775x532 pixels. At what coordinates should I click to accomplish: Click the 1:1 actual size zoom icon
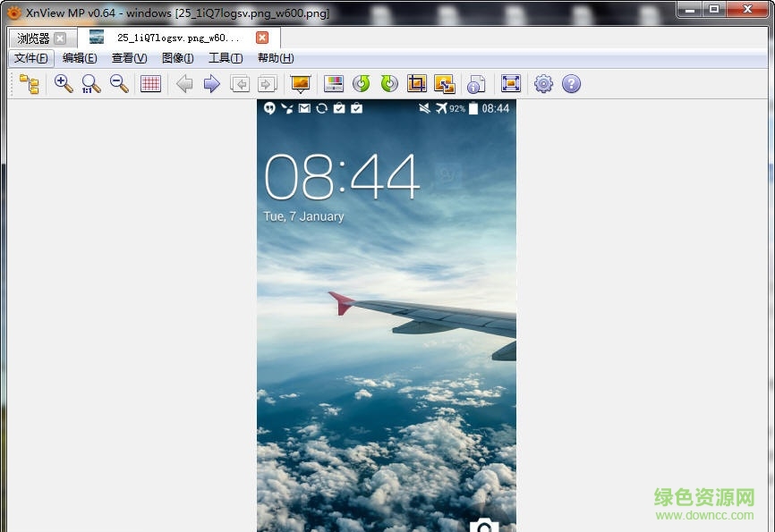(x=90, y=83)
